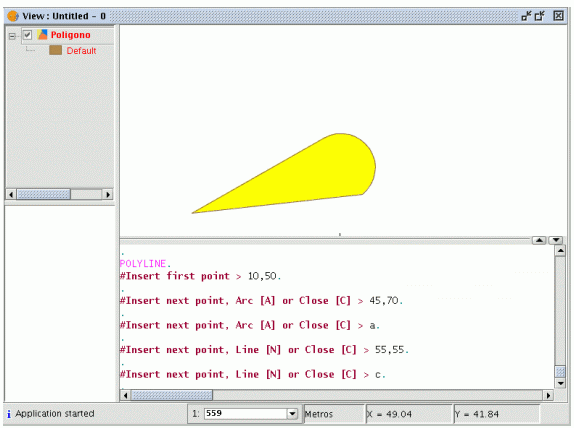Click the scale field showing 559
This screenshot has height=428, width=574.
[x=246, y=414]
